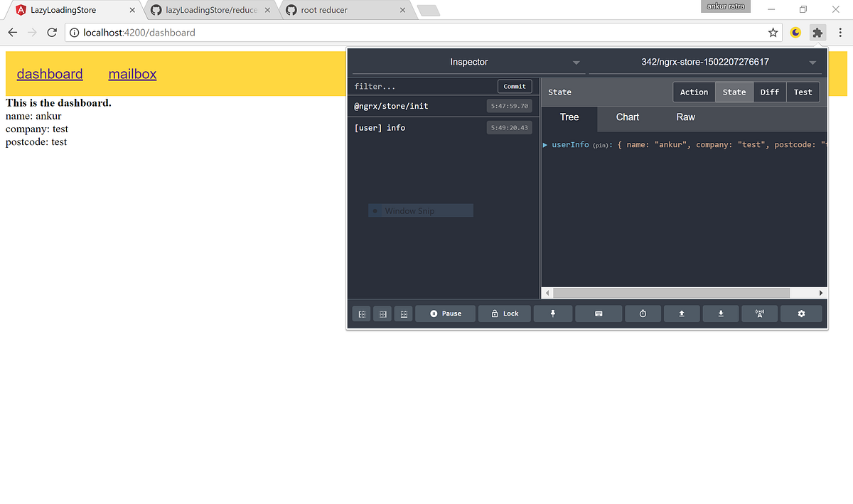Viewport: 853px width, 504px height.
Task: Open the remote monitoring icon
Action: pyautogui.click(x=759, y=313)
